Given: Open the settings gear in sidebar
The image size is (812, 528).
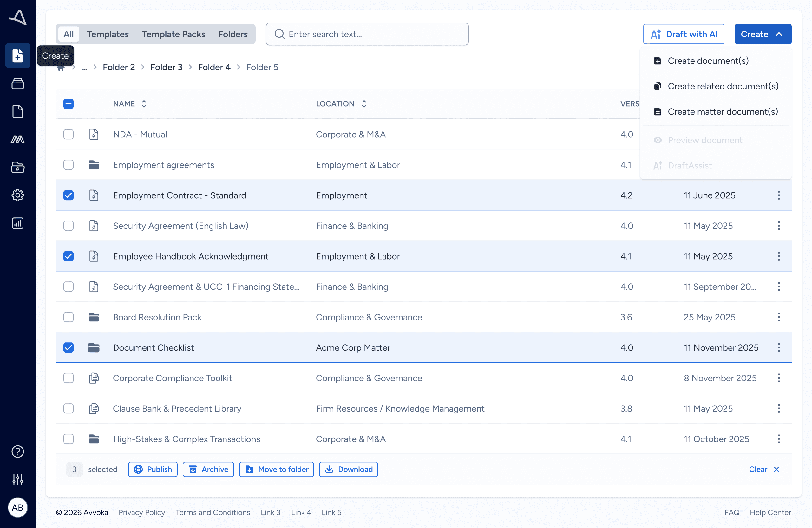Looking at the screenshot, I should point(18,195).
